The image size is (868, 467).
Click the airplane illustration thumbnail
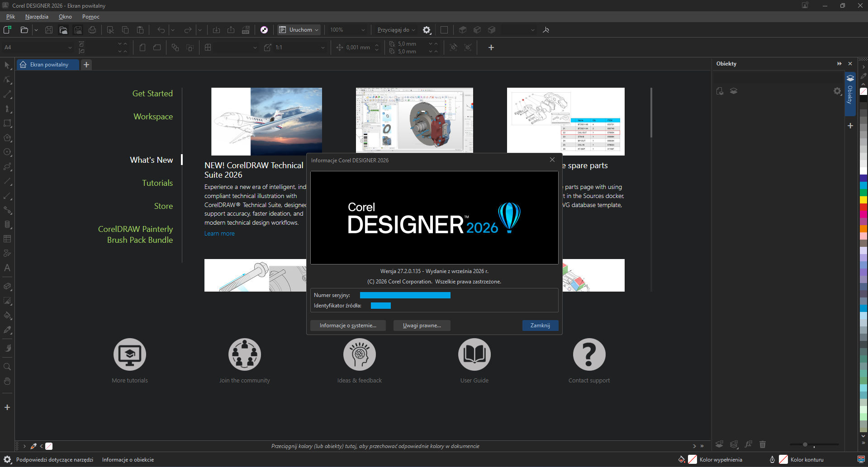[266, 122]
